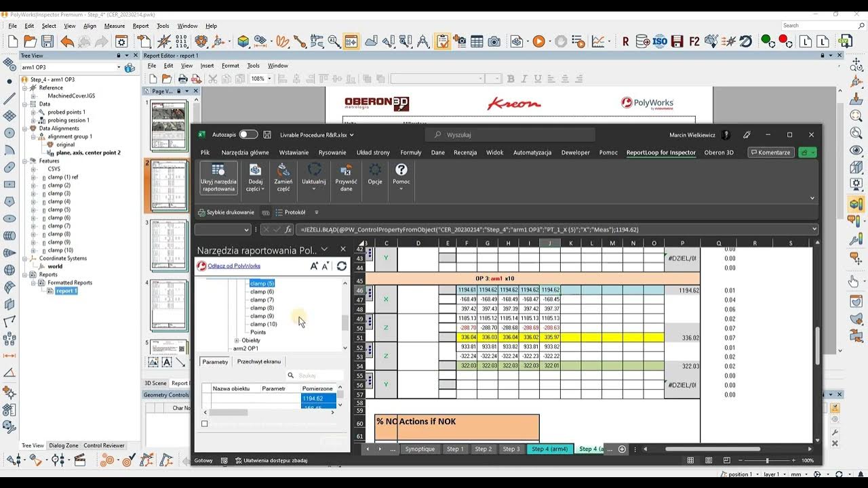Expand the formula bar chevron

click(x=814, y=229)
